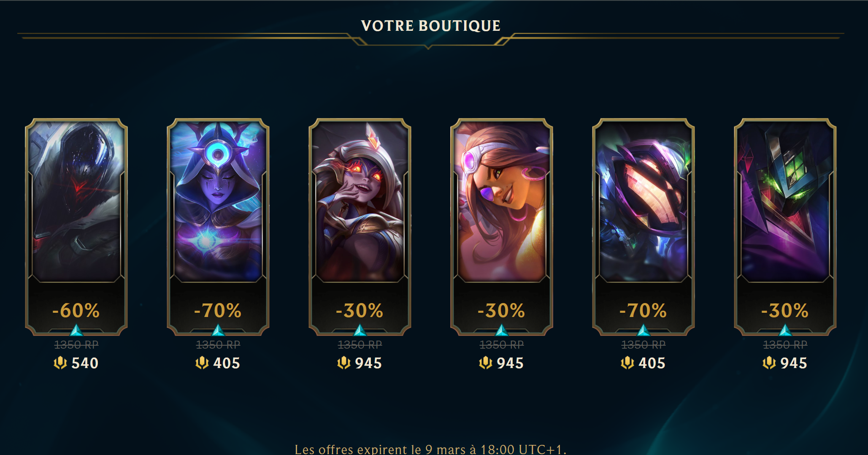
Task: Select the dark hooded assassin skin card
Action: (x=76, y=227)
